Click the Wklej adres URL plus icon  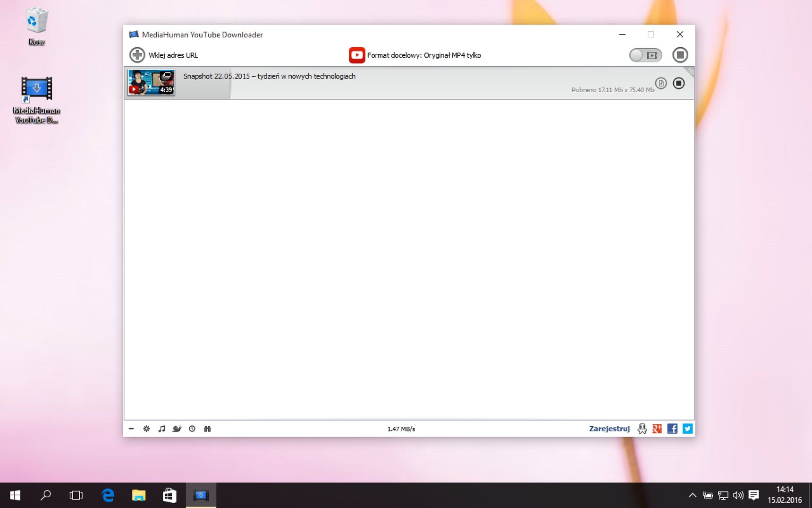[137, 55]
